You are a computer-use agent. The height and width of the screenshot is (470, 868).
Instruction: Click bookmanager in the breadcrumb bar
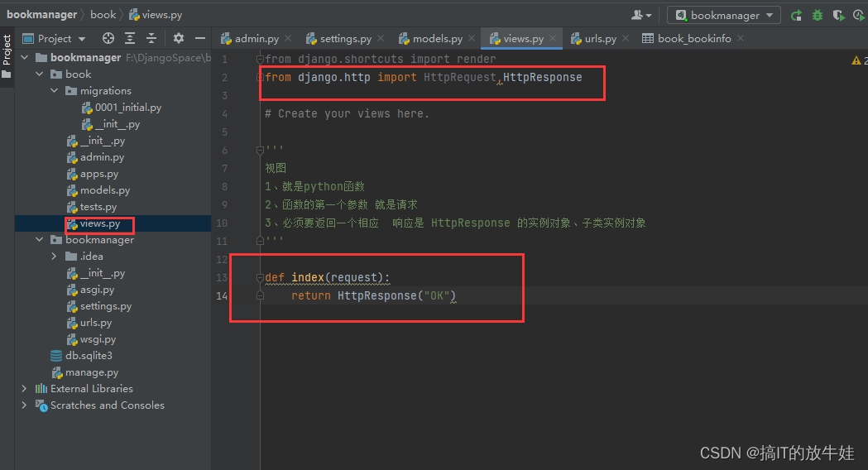click(41, 15)
